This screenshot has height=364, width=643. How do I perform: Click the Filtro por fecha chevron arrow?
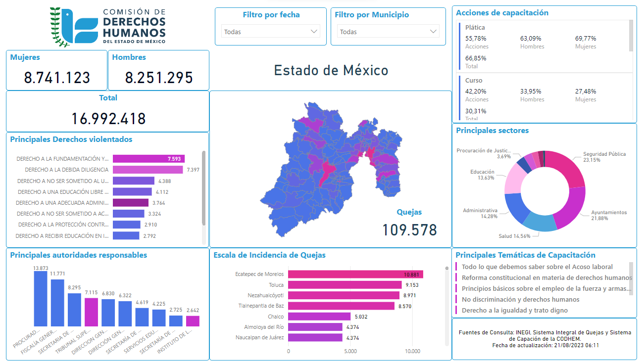pyautogui.click(x=314, y=32)
